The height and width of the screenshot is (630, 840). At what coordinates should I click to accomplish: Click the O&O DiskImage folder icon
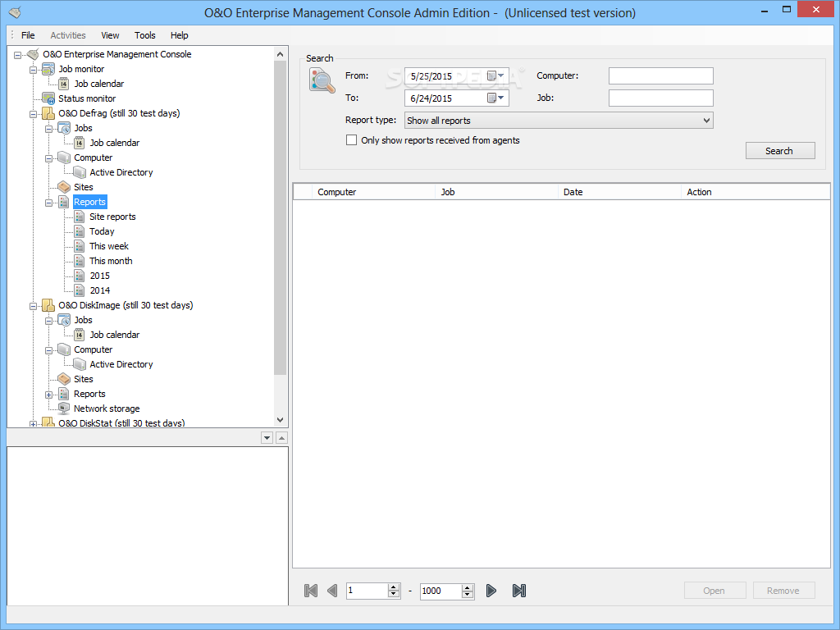[x=48, y=305]
